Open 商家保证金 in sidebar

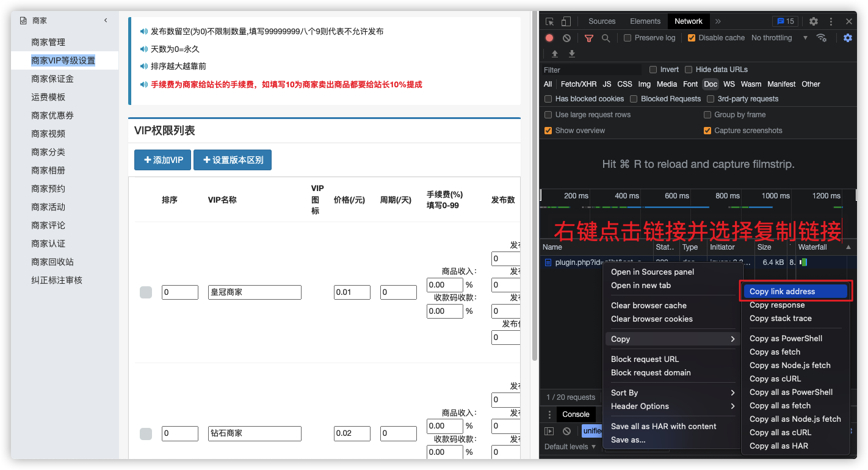click(x=52, y=79)
